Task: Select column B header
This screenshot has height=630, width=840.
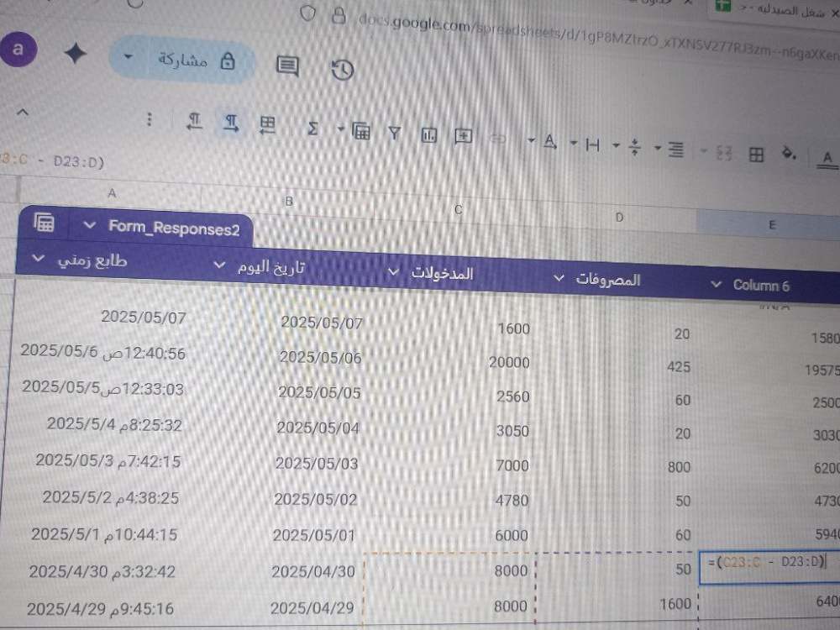Action: (289, 202)
